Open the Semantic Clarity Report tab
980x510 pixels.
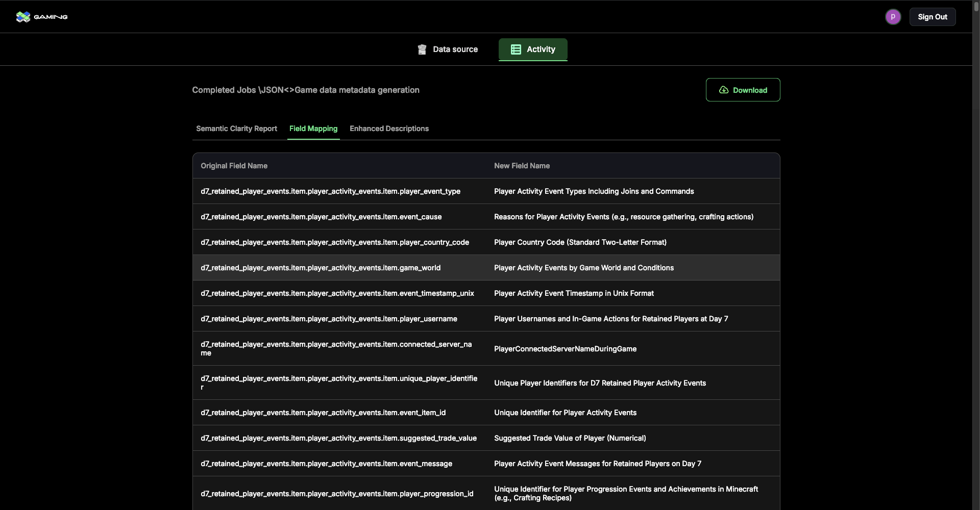236,129
